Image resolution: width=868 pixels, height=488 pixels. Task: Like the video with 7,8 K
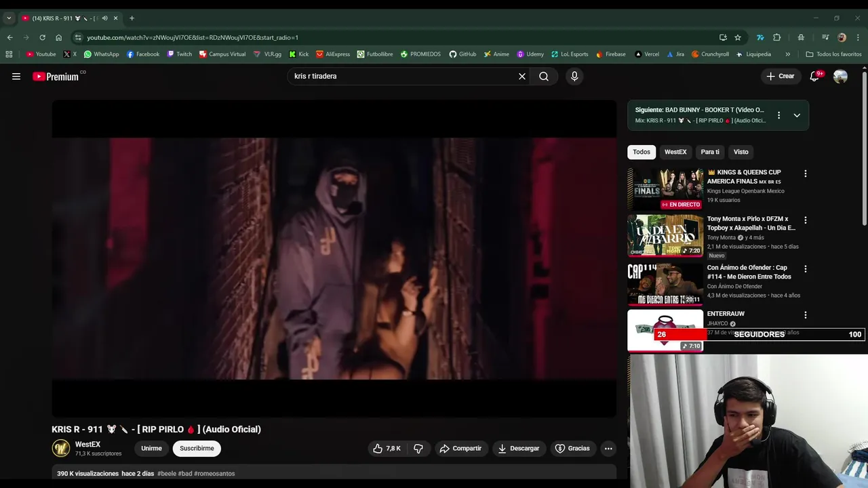(x=387, y=449)
